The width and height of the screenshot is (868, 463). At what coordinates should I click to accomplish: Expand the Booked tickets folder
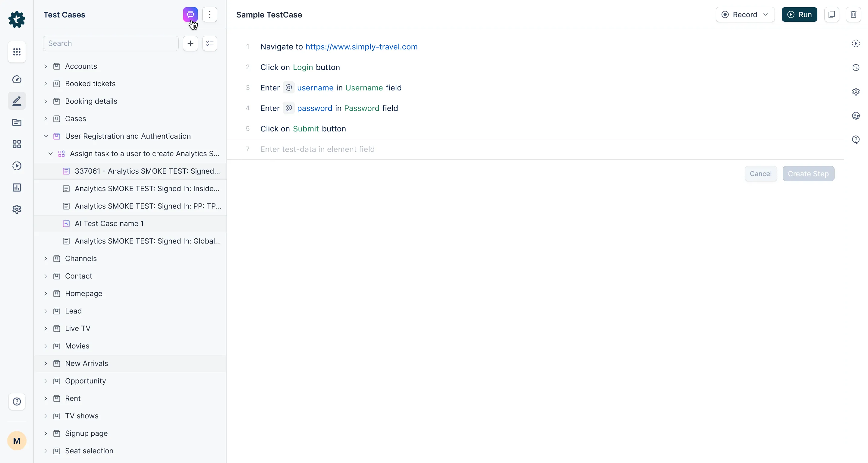46,83
